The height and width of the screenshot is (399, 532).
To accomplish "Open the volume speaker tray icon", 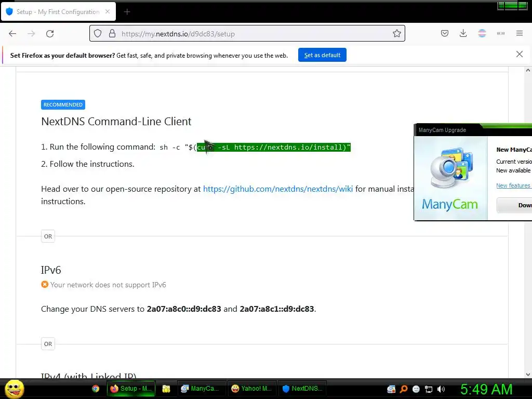I will (x=441, y=389).
